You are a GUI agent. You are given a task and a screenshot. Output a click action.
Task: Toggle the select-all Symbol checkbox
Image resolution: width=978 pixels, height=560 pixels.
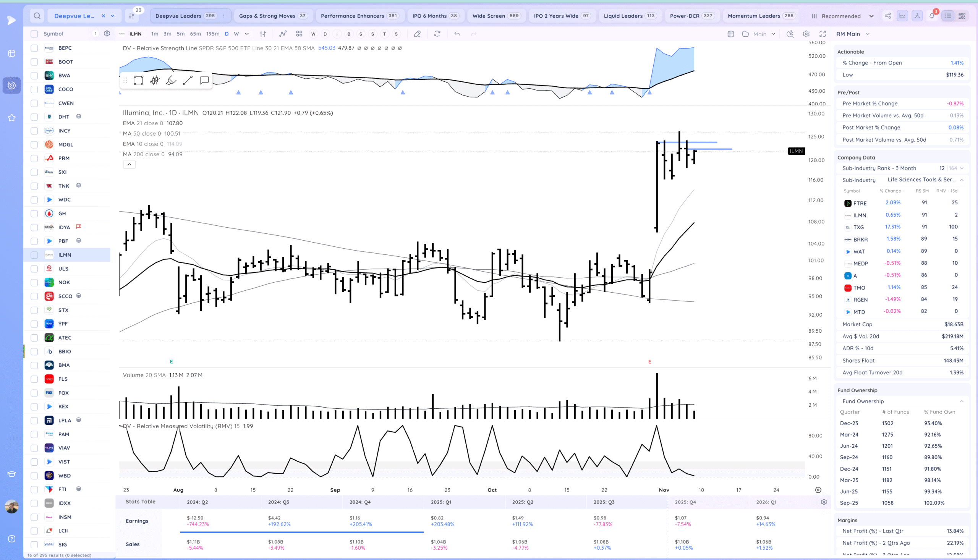point(34,34)
